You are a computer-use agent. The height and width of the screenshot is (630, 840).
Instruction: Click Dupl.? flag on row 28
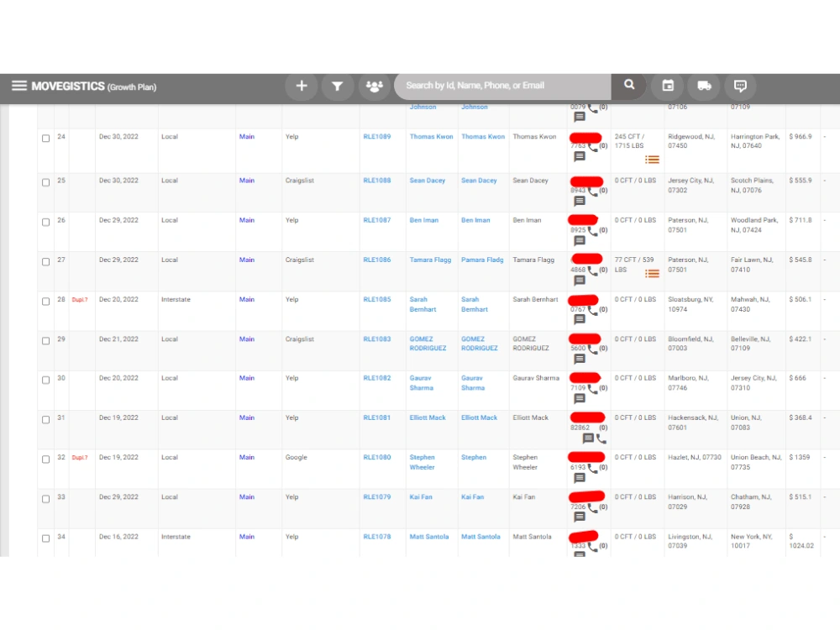point(80,300)
